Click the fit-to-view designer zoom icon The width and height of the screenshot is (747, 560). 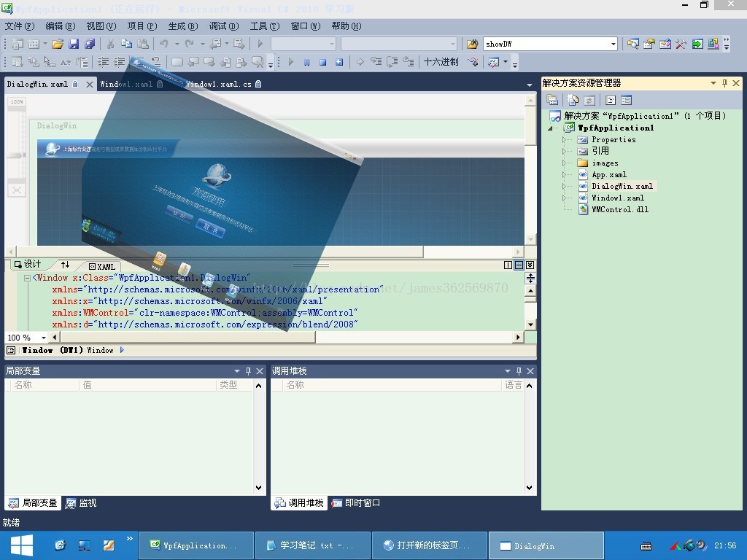pyautogui.click(x=17, y=190)
